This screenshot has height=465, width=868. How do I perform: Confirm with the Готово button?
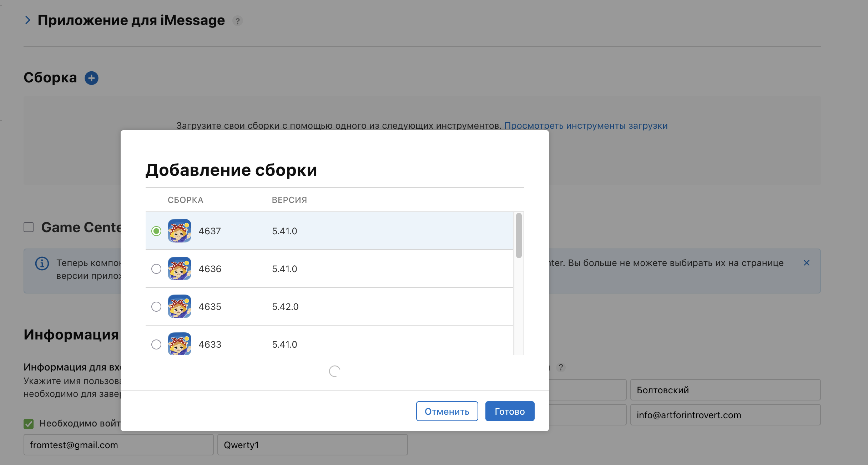pyautogui.click(x=510, y=411)
